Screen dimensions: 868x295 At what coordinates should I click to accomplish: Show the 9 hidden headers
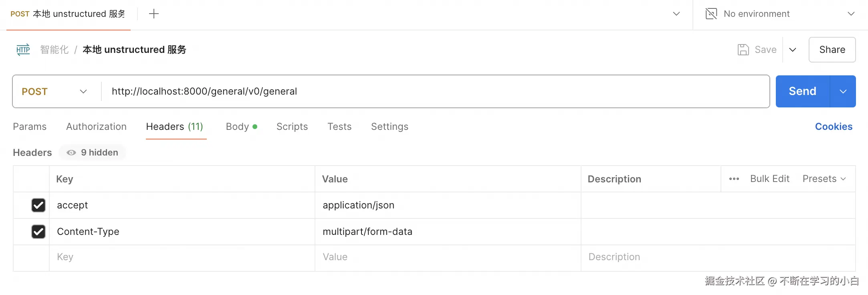(x=93, y=153)
